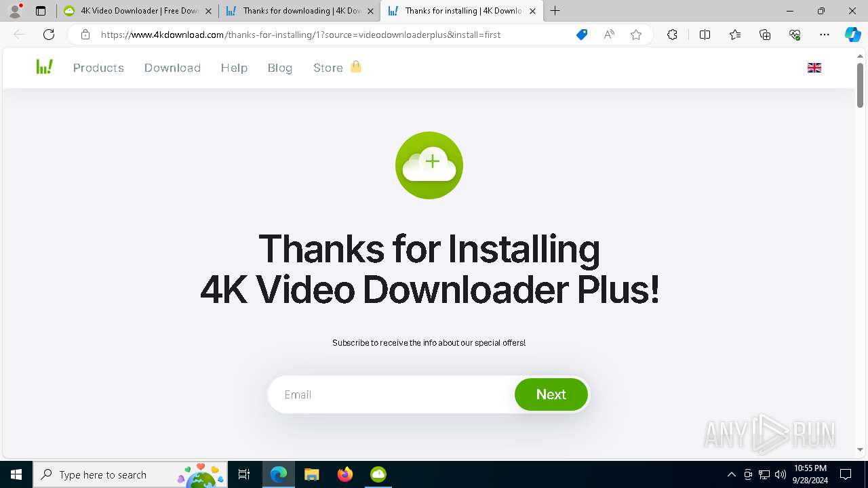
Task: Click the browser address bar URL
Action: pos(300,35)
